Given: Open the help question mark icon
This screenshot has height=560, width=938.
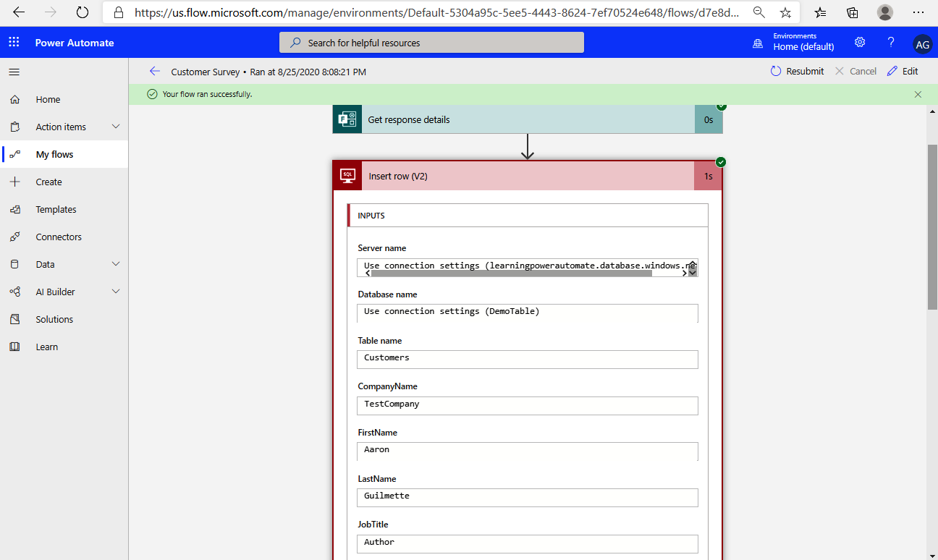Looking at the screenshot, I should tap(891, 42).
